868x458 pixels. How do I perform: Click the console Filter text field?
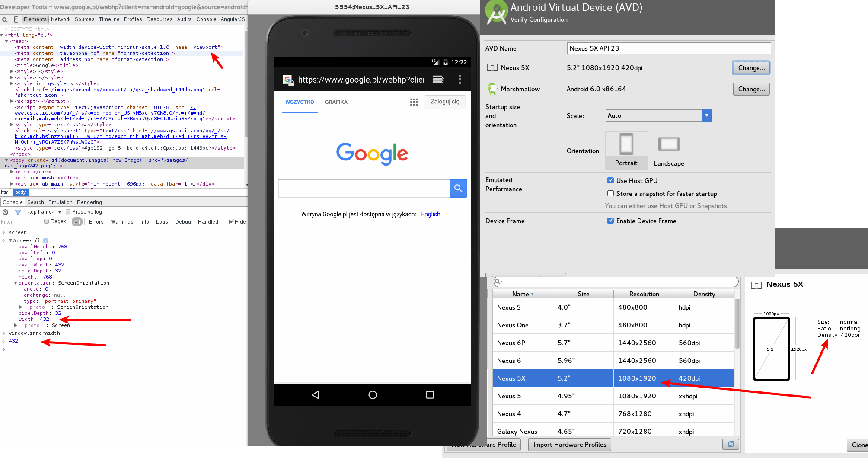(x=21, y=222)
